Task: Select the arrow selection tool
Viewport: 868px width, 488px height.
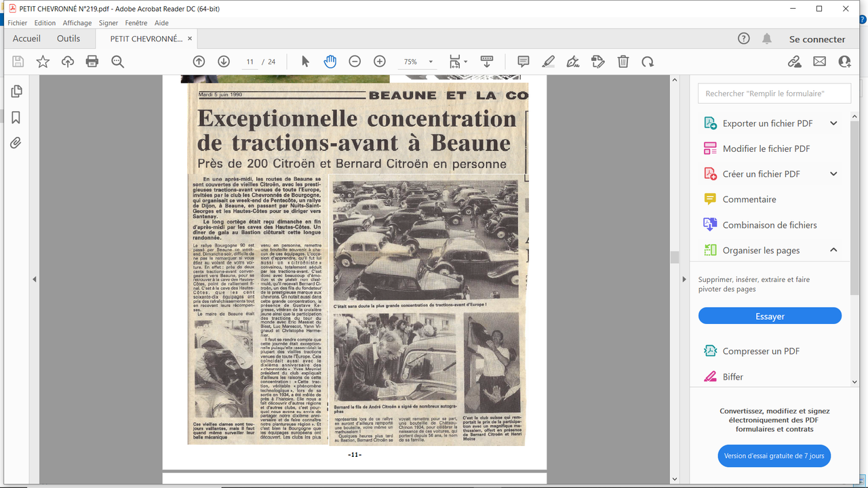Action: click(x=305, y=62)
